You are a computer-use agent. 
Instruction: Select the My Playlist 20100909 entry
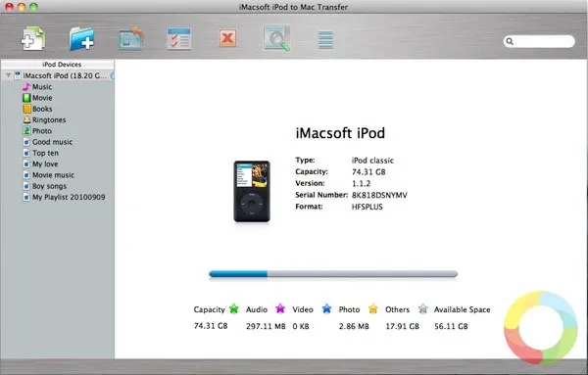69,197
